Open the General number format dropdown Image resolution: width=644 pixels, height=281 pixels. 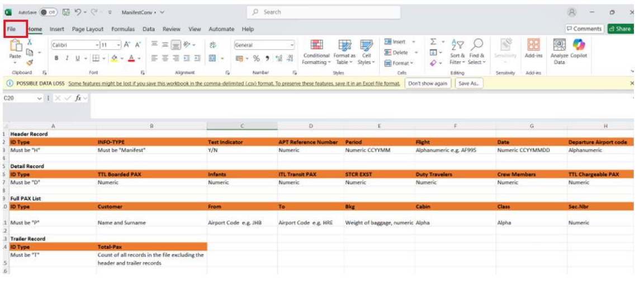click(x=292, y=45)
